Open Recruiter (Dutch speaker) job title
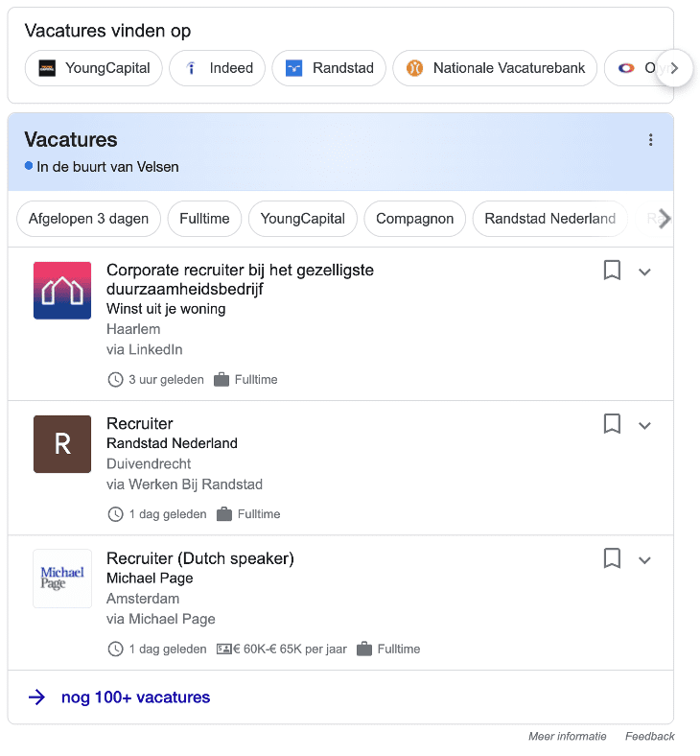700x756 pixels. [x=200, y=558]
